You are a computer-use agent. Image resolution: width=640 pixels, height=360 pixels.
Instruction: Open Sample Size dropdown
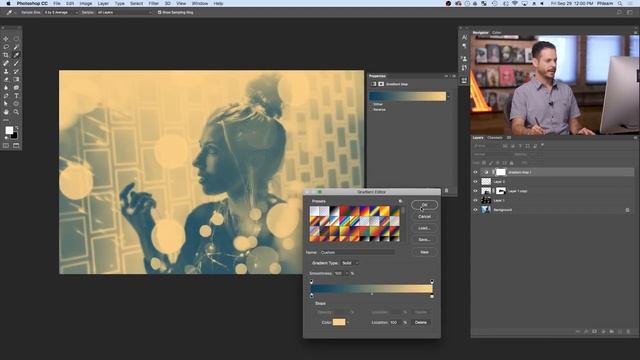(x=60, y=12)
